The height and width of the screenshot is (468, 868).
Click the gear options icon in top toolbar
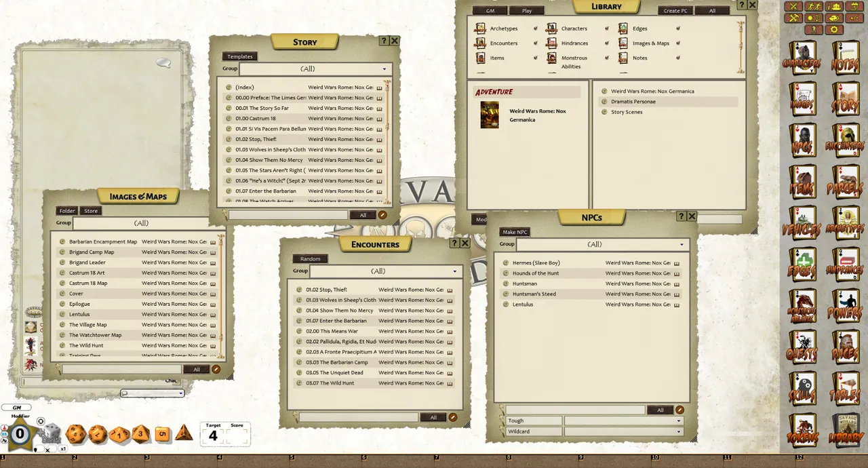tap(833, 29)
